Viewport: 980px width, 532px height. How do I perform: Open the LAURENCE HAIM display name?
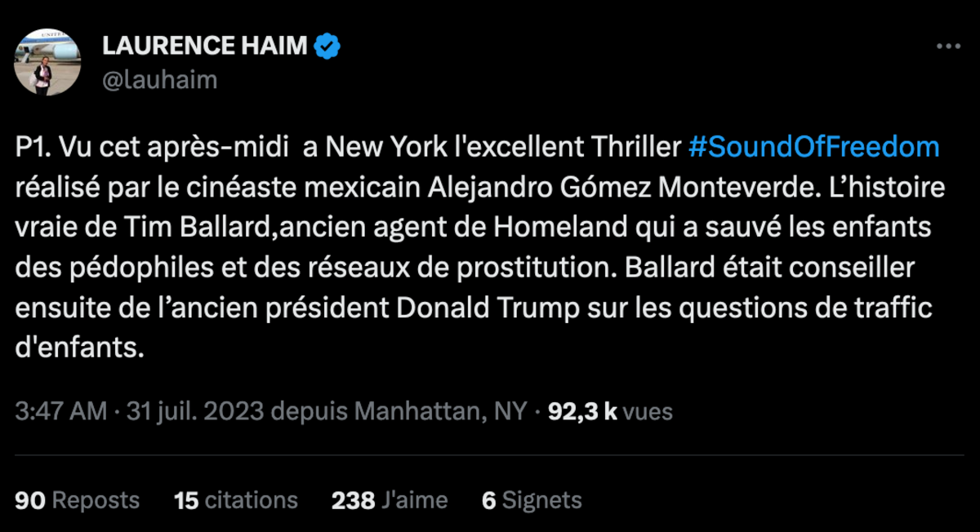tap(205, 47)
